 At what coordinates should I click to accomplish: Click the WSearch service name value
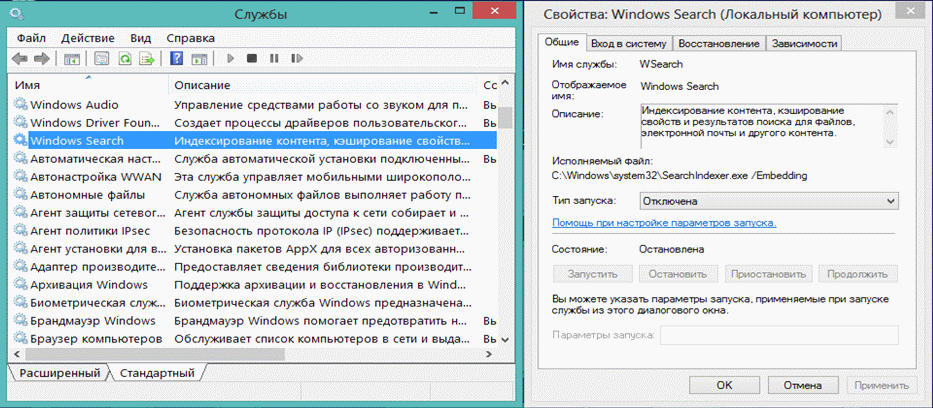coord(661,64)
